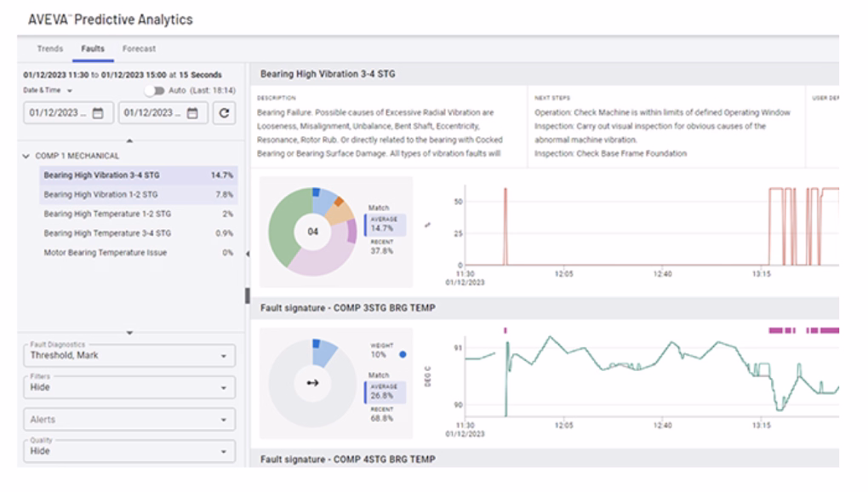The width and height of the screenshot is (868, 492).
Task: Select the Faults tab
Action: tap(93, 49)
